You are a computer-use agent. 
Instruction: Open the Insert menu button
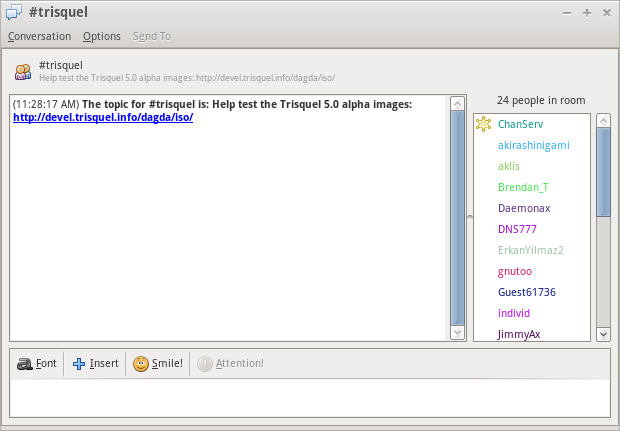[x=95, y=363]
